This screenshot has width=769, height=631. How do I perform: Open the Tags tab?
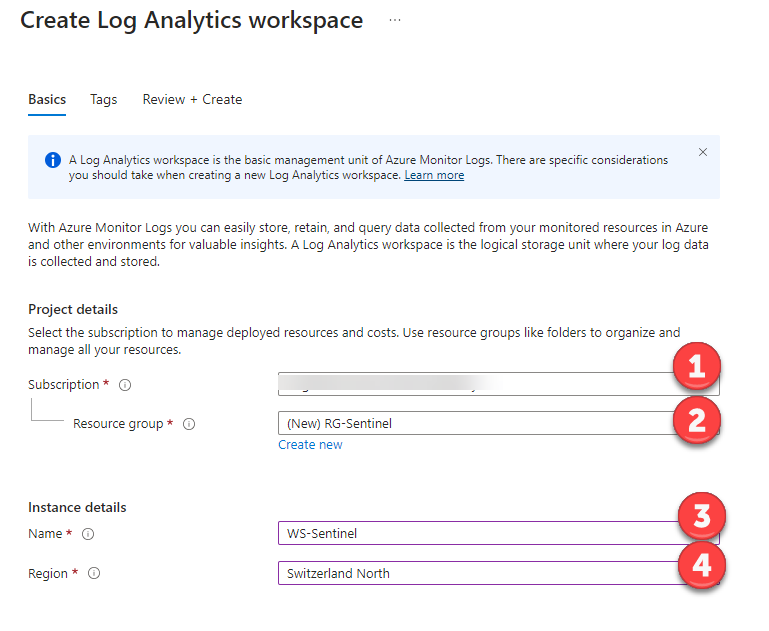(104, 99)
